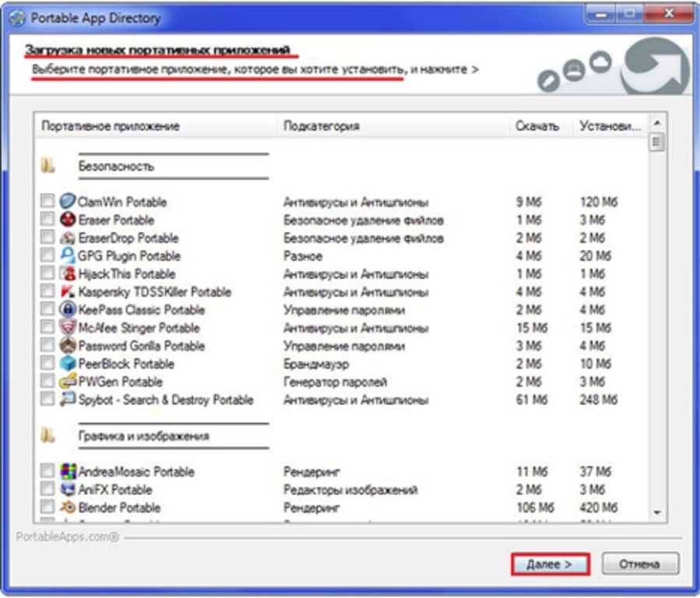Collapse the Графика и изображения category
Screen dimensions: 700x598
[48, 436]
